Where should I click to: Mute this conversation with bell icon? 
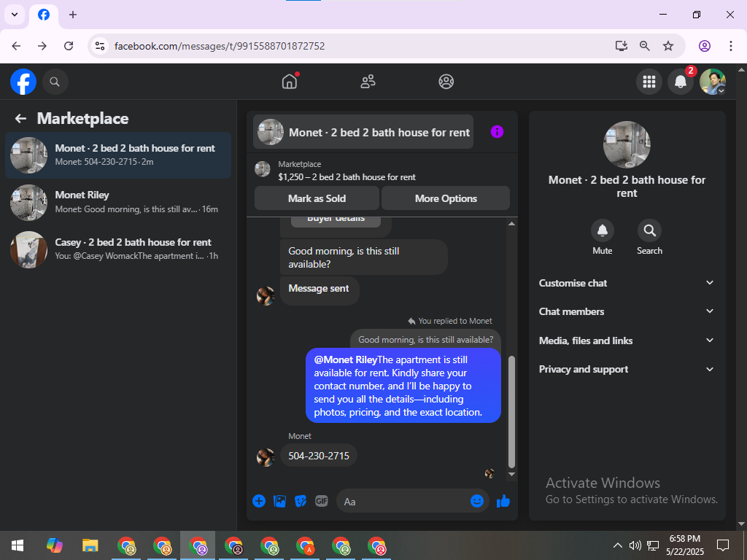[x=602, y=230]
